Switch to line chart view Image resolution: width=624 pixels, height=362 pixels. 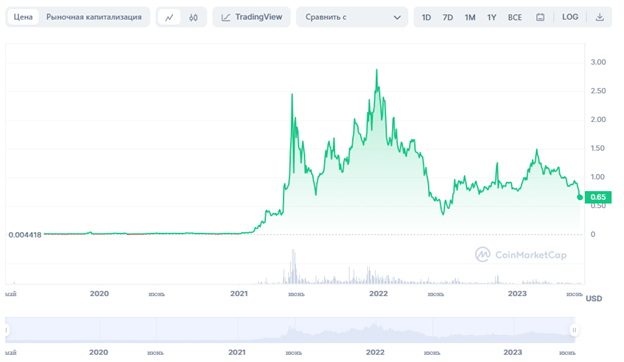coord(169,17)
